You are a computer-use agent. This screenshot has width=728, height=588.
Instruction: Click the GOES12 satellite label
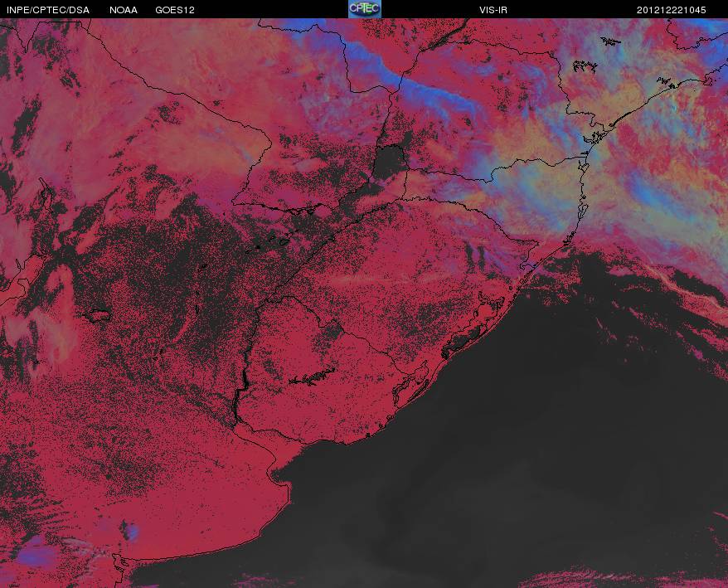(x=175, y=10)
